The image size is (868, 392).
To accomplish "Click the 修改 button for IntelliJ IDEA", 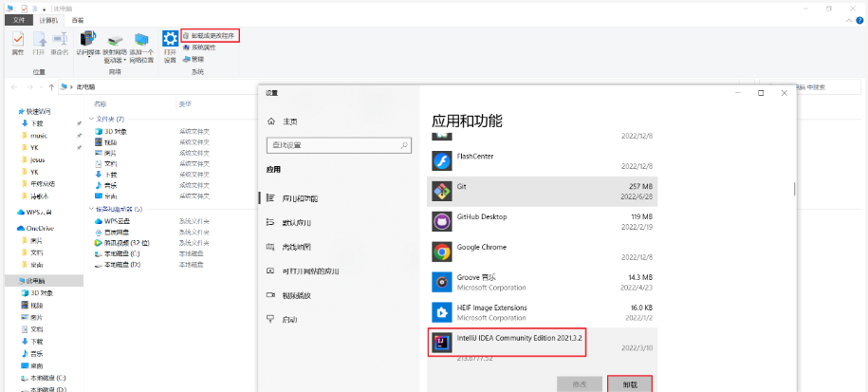I will pyautogui.click(x=579, y=383).
